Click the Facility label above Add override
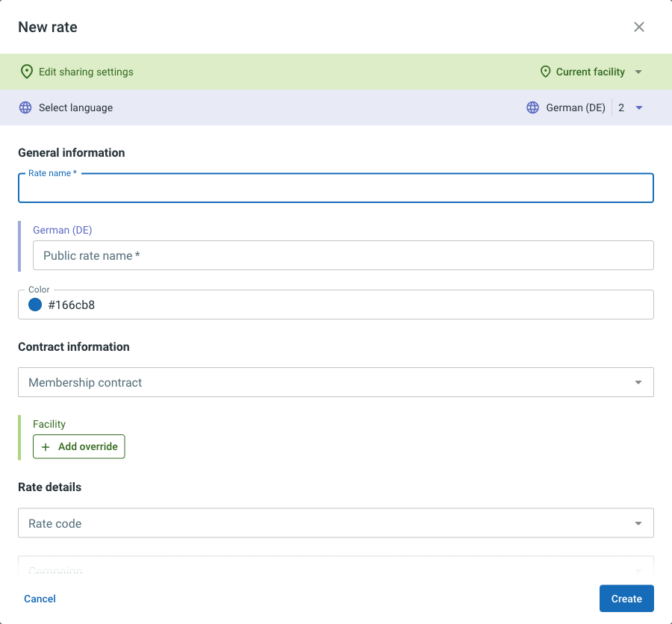Screen dimensions: 672x624 49,424
